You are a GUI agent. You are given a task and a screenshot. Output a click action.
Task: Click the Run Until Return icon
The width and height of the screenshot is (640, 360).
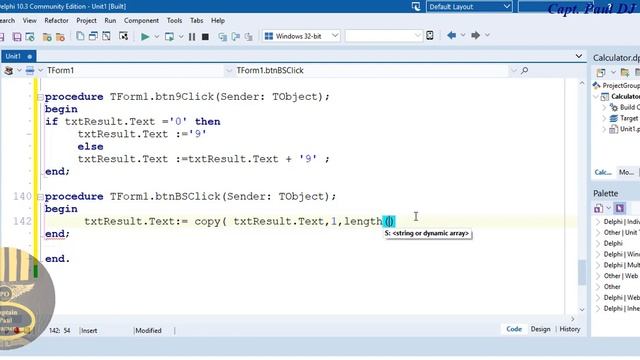click(249, 37)
